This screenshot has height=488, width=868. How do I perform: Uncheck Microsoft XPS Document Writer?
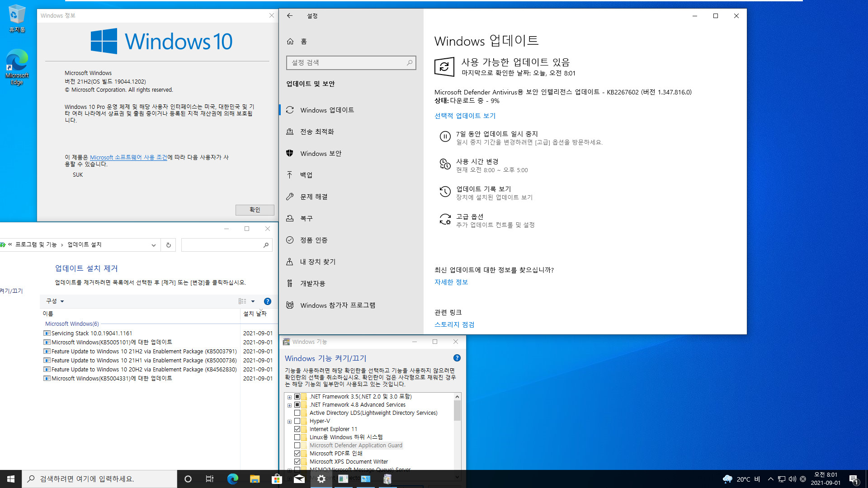297,462
